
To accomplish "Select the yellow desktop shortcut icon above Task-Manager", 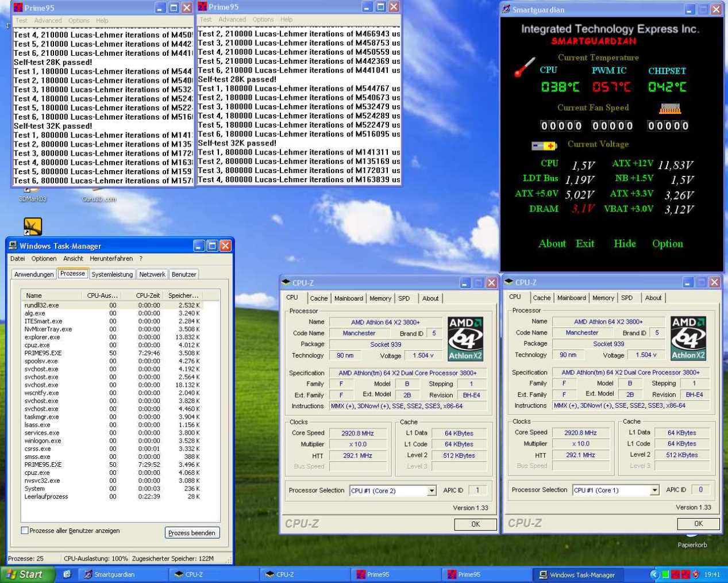I will pyautogui.click(x=33, y=226).
